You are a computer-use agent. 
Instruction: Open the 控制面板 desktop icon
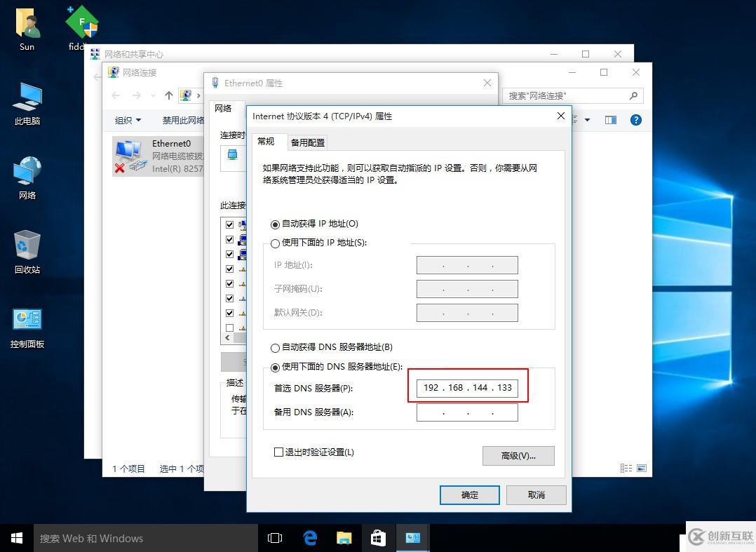tap(27, 328)
